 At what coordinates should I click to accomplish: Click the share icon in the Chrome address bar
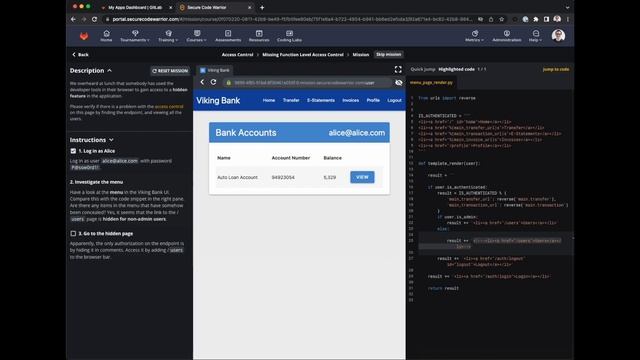pyautogui.click(x=491, y=19)
